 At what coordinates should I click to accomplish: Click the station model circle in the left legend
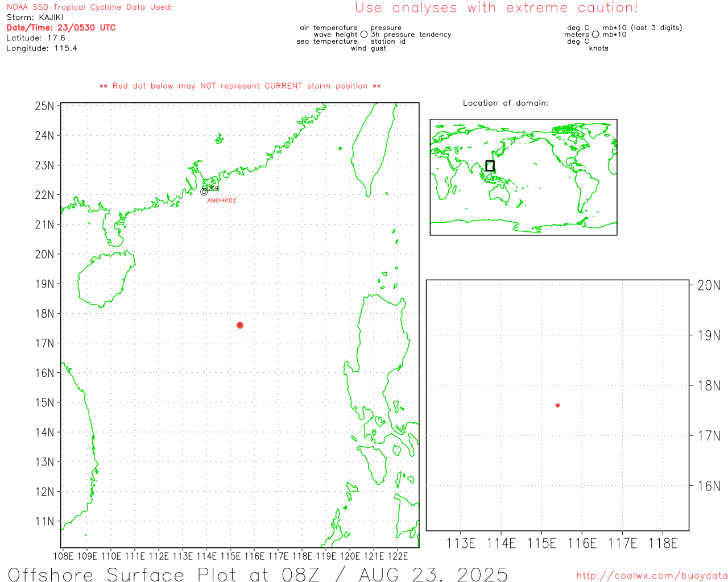tap(364, 35)
